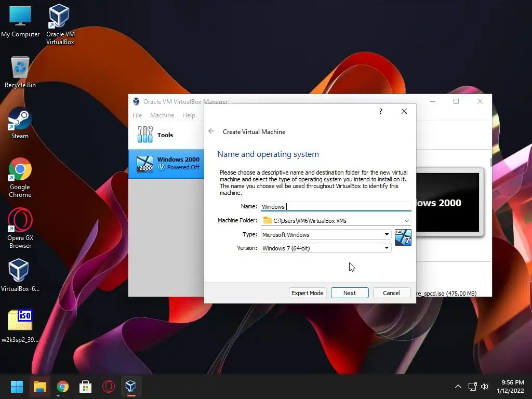532x399 pixels.
Task: Open Microsoft Store from taskbar
Action: 86,387
